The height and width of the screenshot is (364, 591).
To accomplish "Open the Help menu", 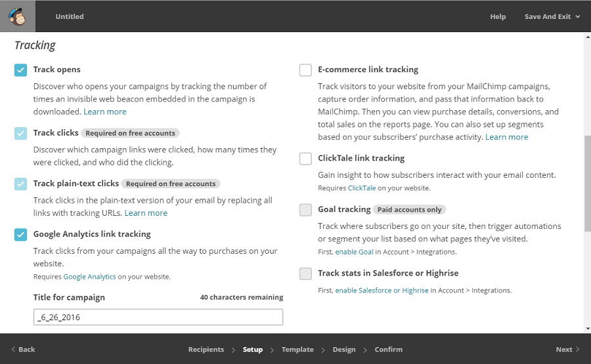I will click(498, 16).
